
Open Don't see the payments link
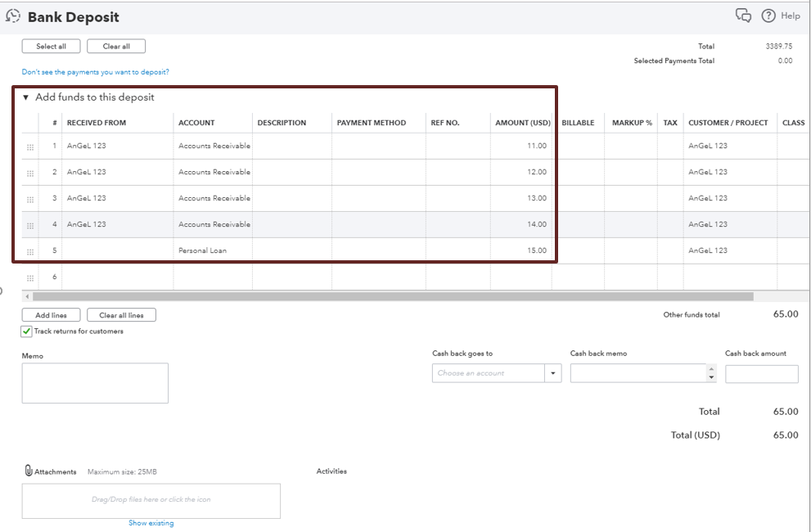(x=96, y=72)
